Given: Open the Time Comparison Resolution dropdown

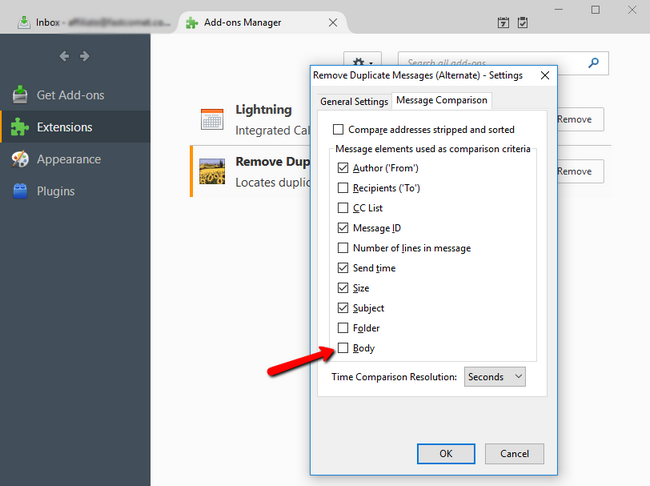Looking at the screenshot, I should point(495,377).
